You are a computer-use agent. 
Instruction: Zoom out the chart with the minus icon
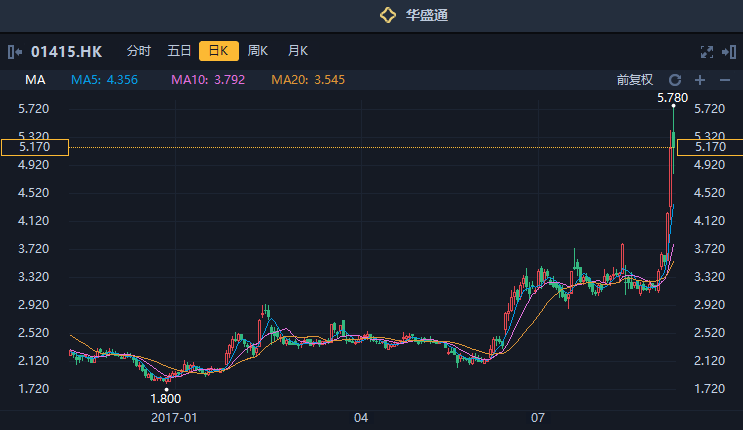point(725,80)
